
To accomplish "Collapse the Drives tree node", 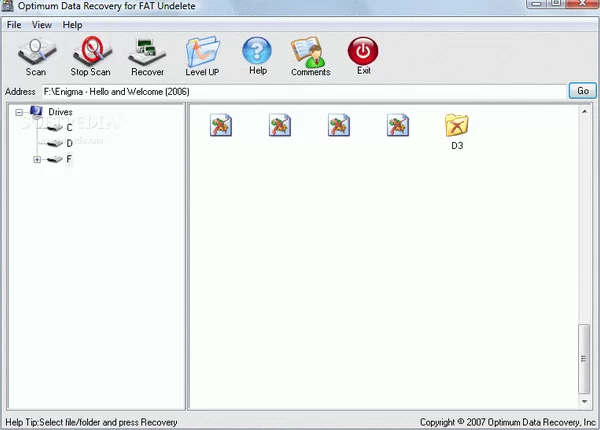I will (x=19, y=112).
